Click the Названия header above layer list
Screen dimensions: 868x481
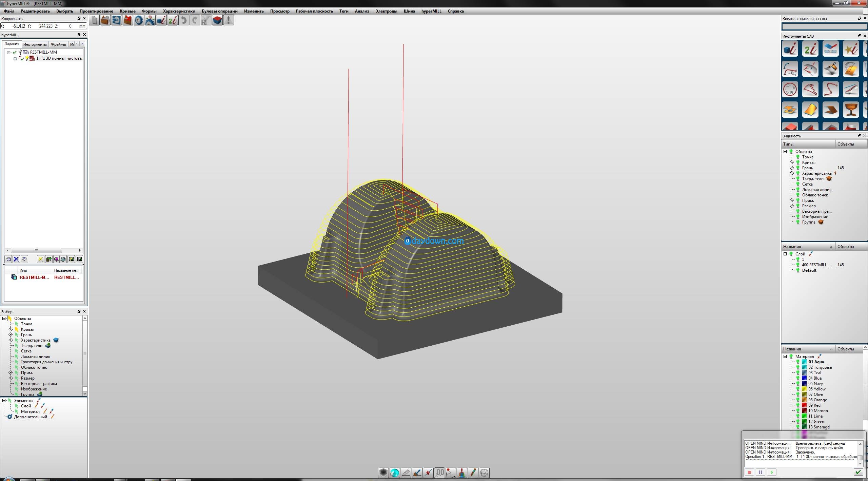click(808, 247)
